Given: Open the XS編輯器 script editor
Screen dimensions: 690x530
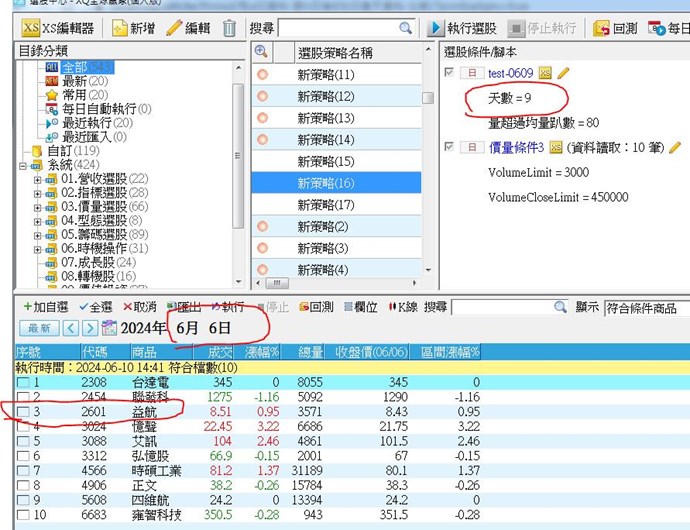Looking at the screenshot, I should [59, 28].
